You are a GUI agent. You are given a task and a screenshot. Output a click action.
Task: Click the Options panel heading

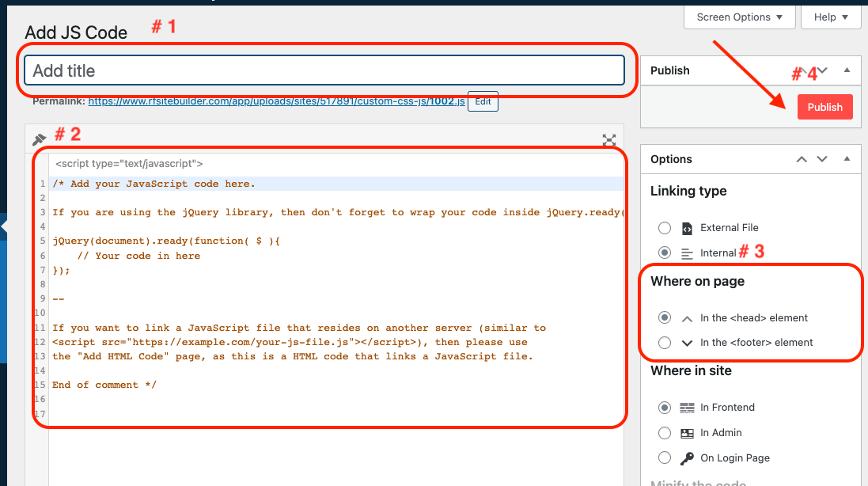tap(671, 159)
